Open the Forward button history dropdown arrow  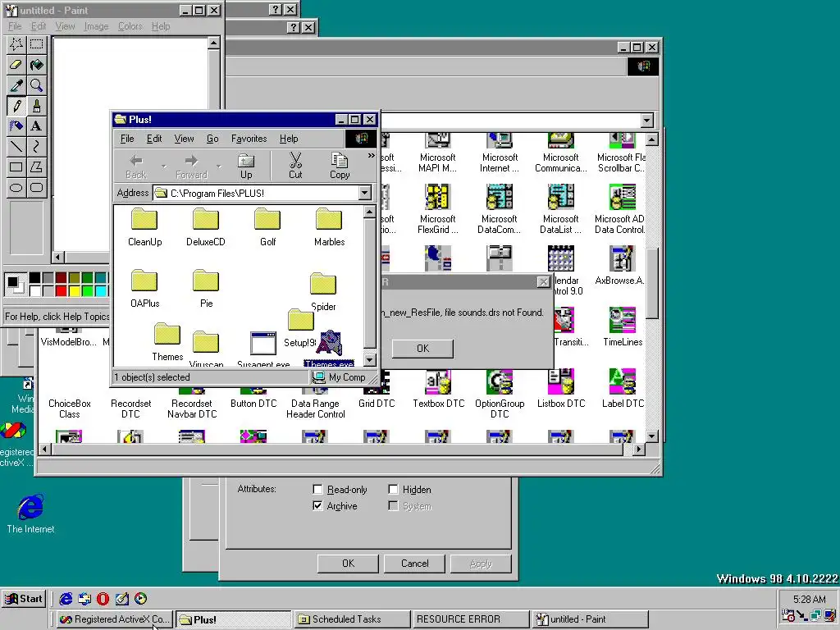(218, 166)
